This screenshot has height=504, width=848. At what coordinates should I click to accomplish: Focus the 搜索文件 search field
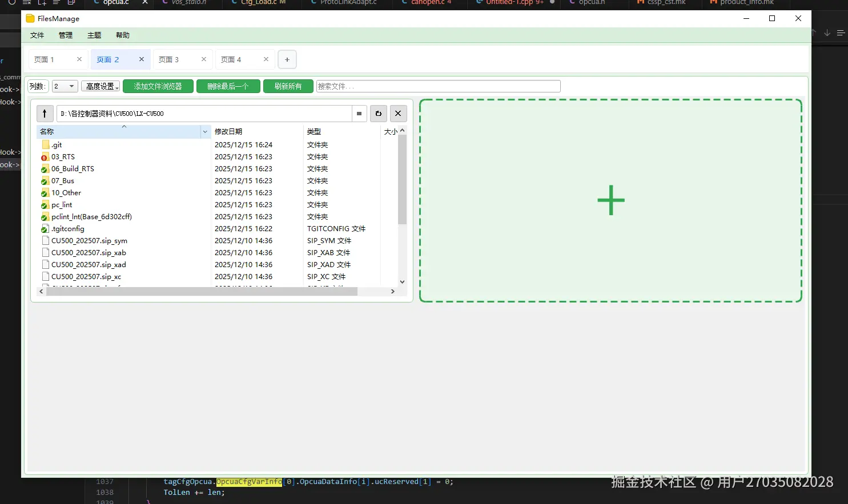tap(439, 86)
